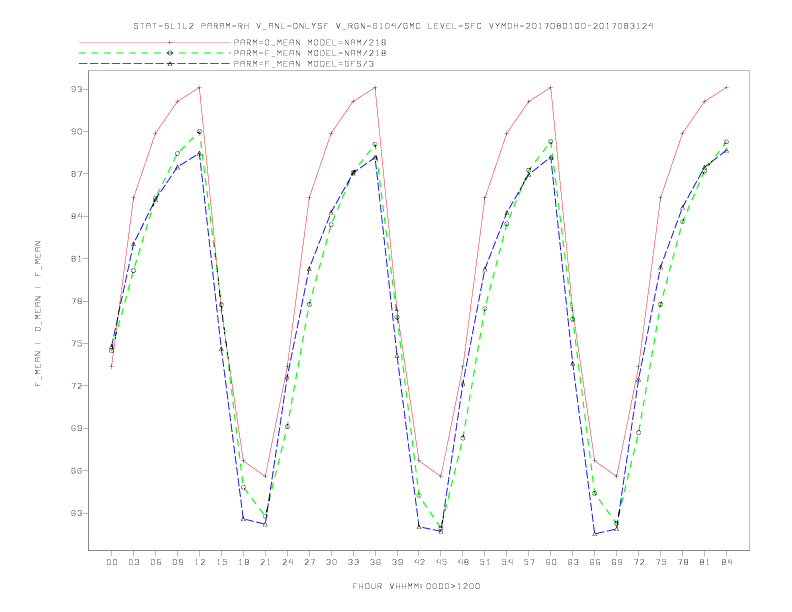Image resolution: width=792 pixels, height=612 pixels.
Task: Click x-axis forecast hour label 51
Action: (485, 562)
